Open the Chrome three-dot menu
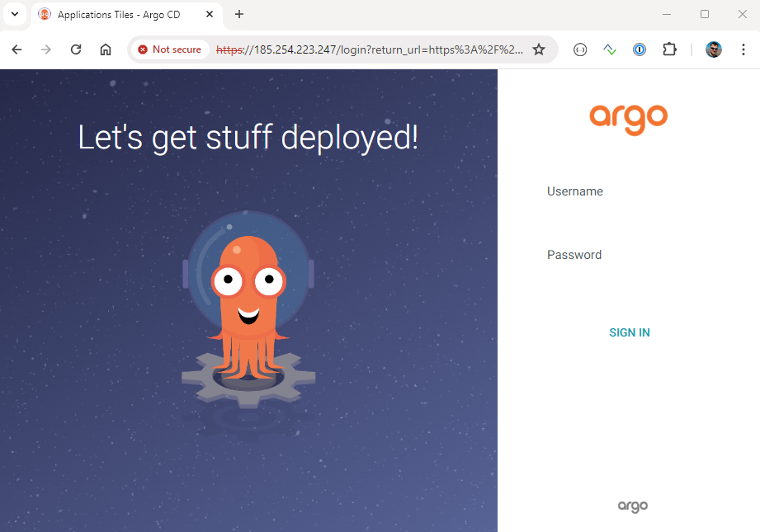 743,49
